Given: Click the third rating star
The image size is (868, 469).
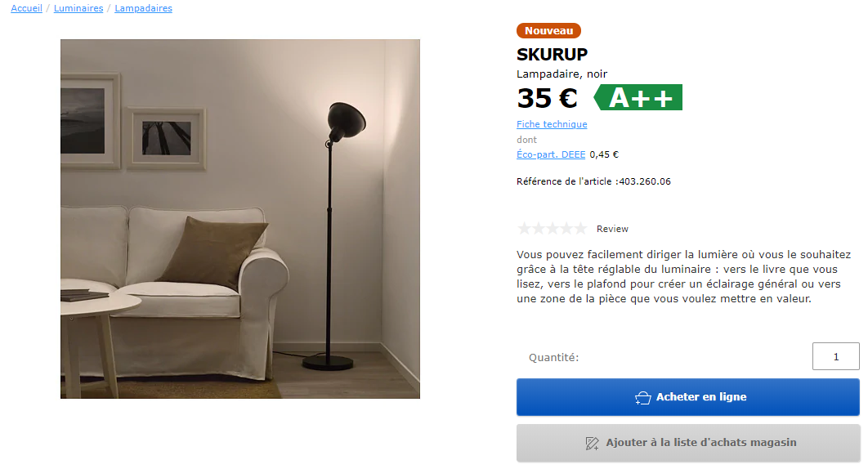Looking at the screenshot, I should 552,228.
